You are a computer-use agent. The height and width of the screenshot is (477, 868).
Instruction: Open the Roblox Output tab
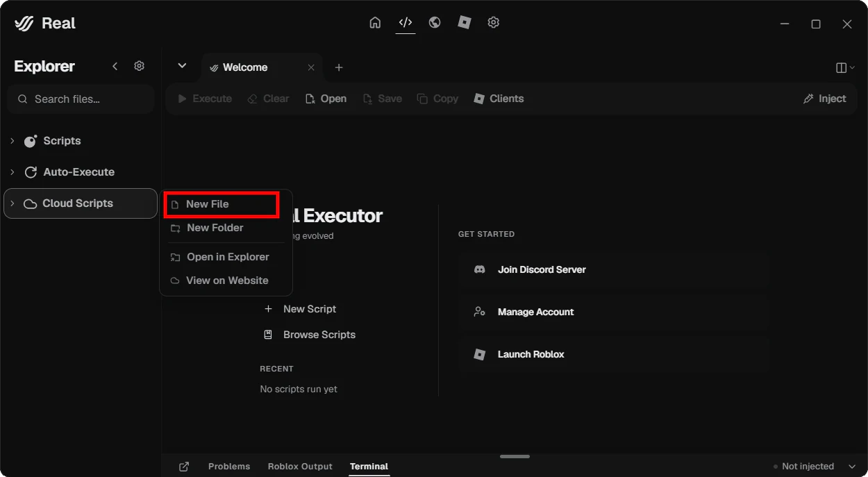(300, 467)
